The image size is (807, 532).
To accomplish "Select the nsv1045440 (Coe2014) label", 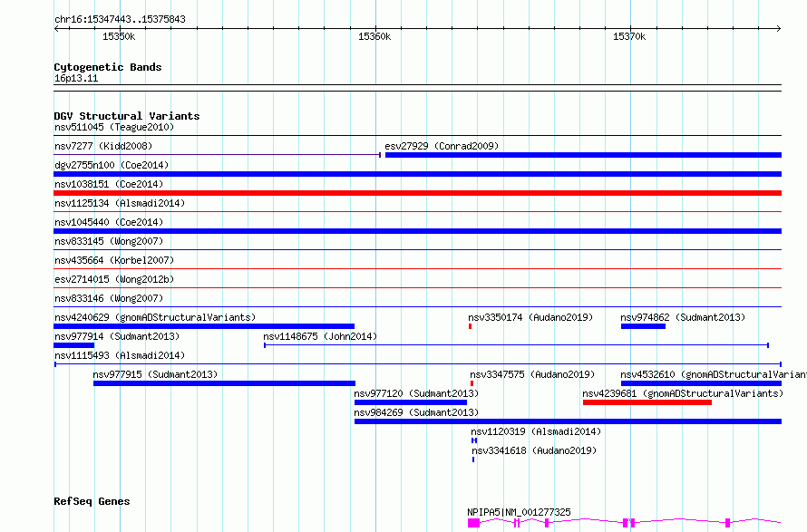I will pos(109,222).
